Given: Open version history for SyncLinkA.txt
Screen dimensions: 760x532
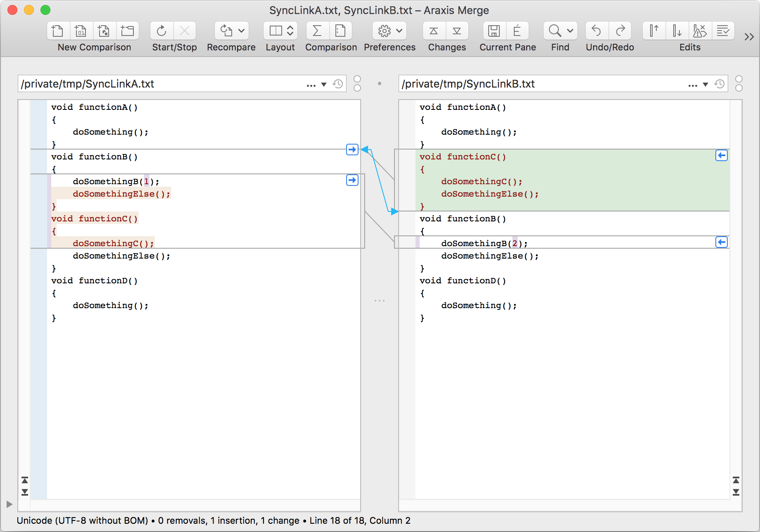Looking at the screenshot, I should coord(338,83).
